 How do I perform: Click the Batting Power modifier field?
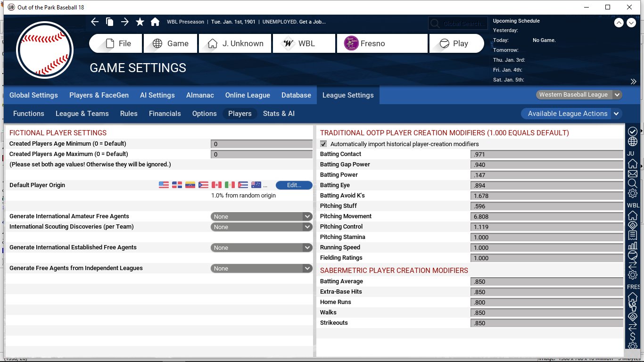546,175
